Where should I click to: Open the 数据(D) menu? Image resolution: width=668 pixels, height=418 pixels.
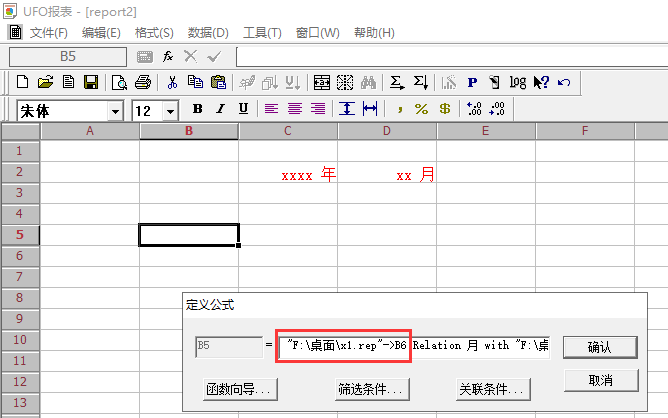[208, 33]
